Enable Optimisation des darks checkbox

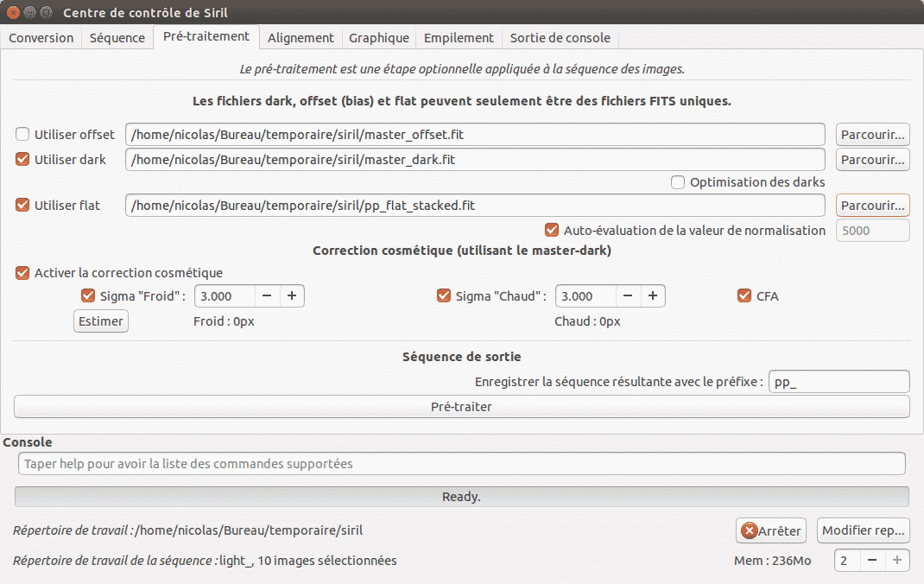(678, 182)
